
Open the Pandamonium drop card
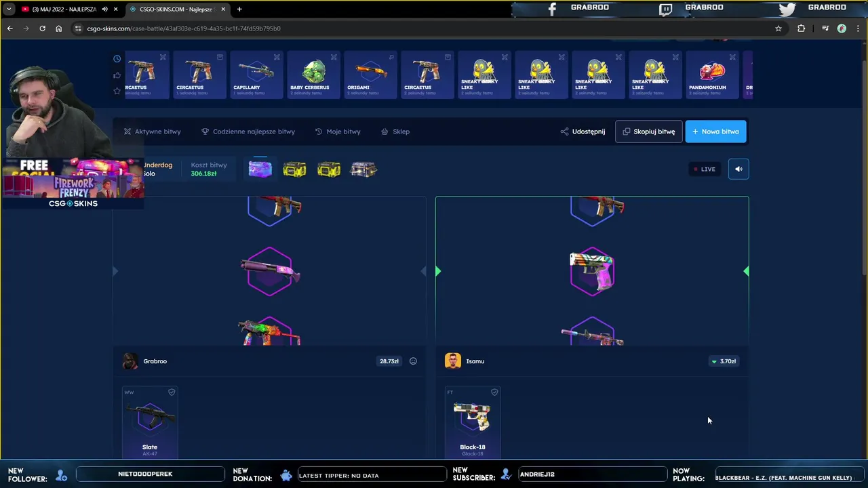[712, 75]
